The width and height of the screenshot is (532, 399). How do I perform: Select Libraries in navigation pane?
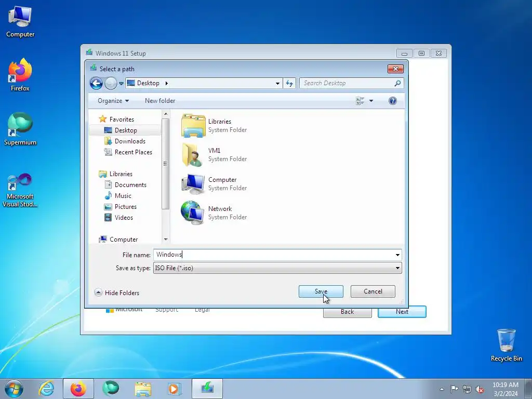click(121, 174)
